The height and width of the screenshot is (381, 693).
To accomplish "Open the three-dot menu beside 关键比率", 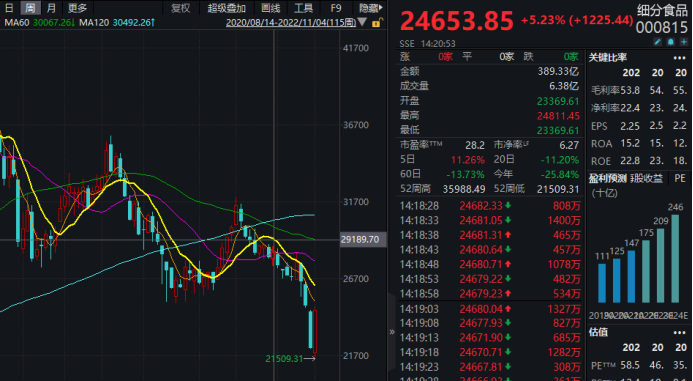I will coord(679,58).
